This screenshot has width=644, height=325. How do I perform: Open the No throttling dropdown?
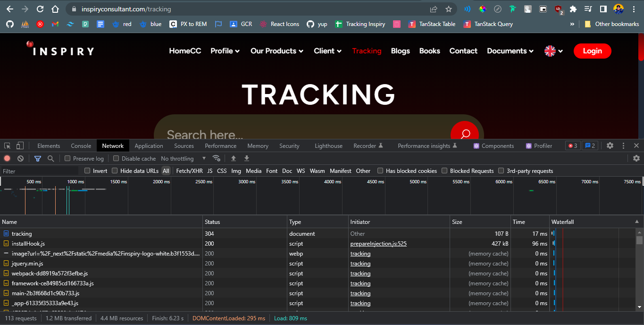click(184, 159)
